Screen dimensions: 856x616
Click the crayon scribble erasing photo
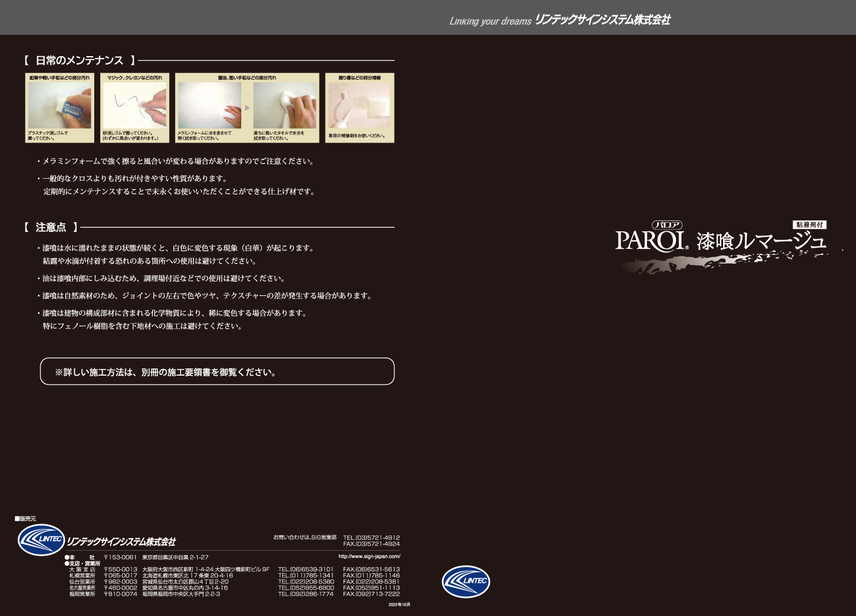click(x=135, y=105)
